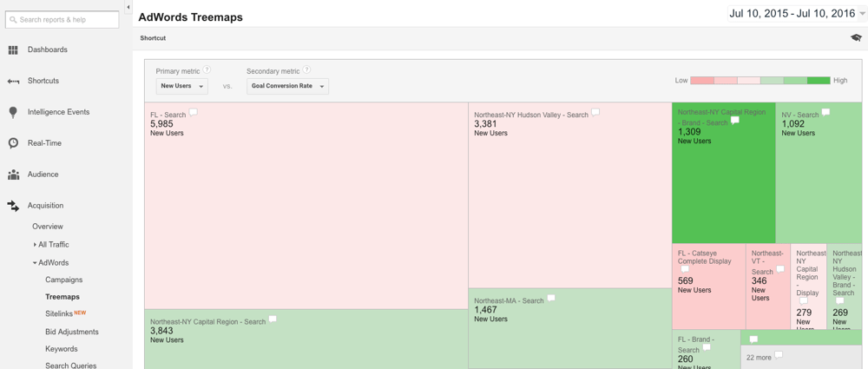
Task: Open Intelligence Events lightbulb icon
Action: coord(13,112)
